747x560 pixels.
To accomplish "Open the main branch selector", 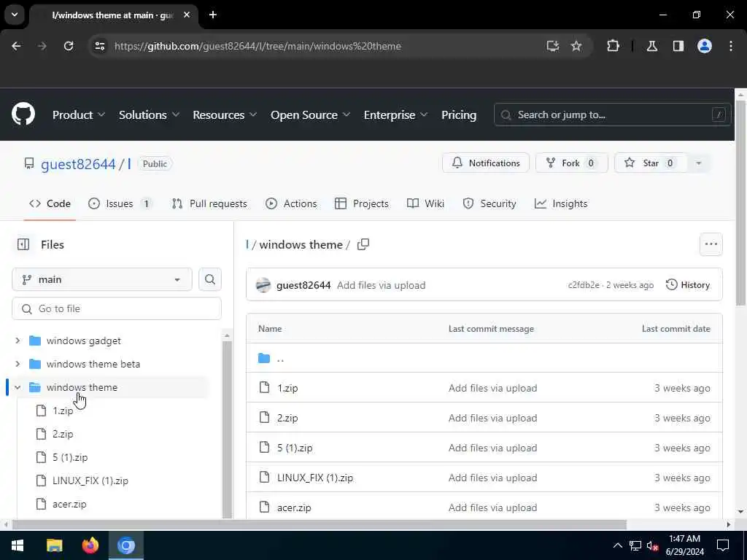I will tap(102, 279).
